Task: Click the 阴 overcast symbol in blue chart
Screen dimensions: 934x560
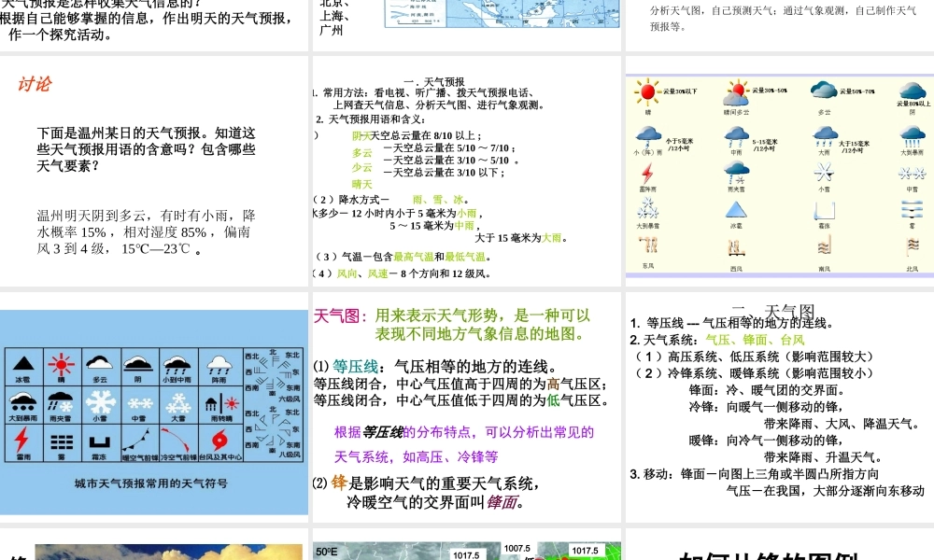Action: [x=138, y=362]
